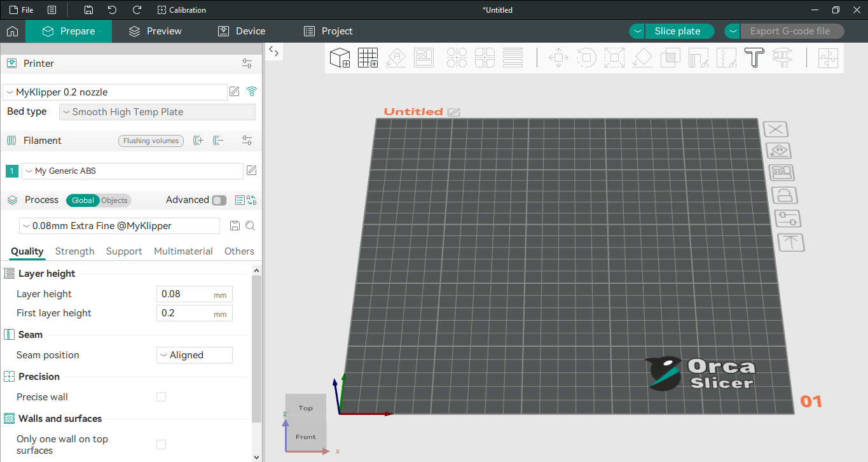Open the Seam position dropdown
This screenshot has height=462, width=868.
194,355
